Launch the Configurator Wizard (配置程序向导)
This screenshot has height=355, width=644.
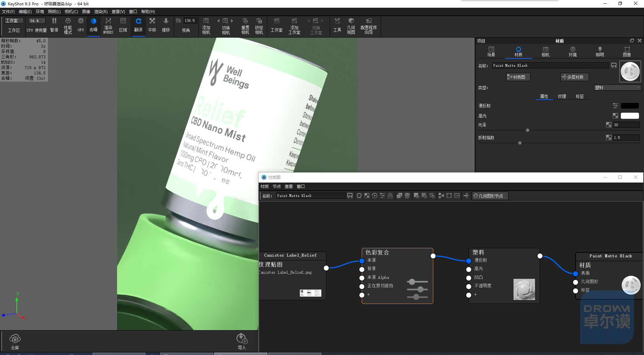[x=369, y=26]
